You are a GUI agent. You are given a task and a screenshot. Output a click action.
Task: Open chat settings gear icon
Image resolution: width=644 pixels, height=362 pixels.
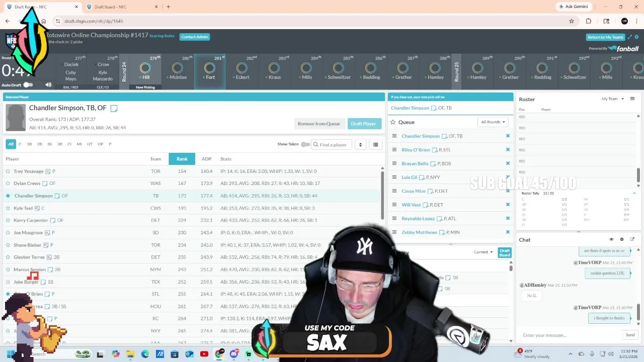coord(622,239)
